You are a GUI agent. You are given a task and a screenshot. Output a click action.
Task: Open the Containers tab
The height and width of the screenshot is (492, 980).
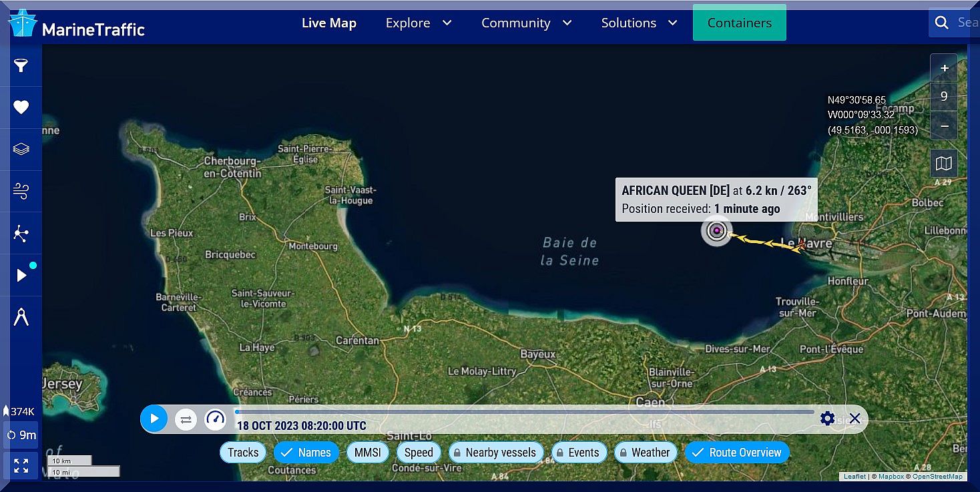(739, 23)
